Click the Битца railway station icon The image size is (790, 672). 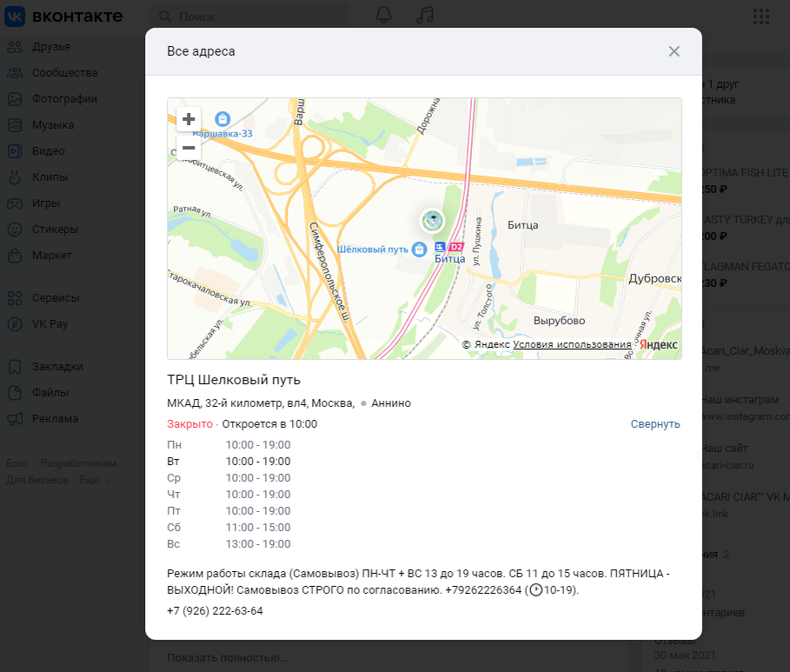coord(440,247)
